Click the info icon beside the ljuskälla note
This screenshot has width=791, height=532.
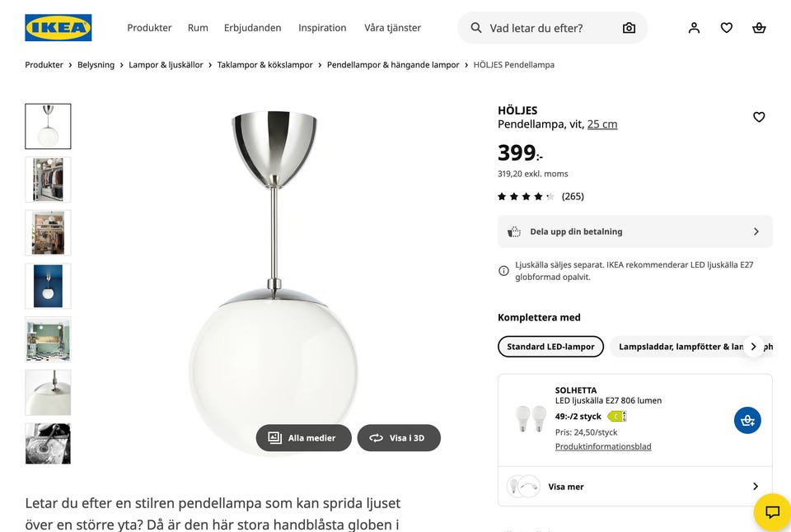click(x=503, y=270)
